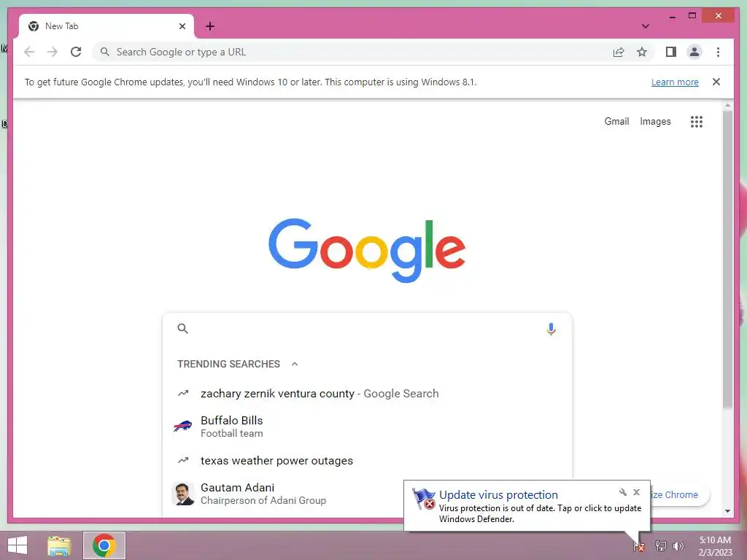Follow the Learn more link
Screen dimensions: 747x560
pos(675,82)
